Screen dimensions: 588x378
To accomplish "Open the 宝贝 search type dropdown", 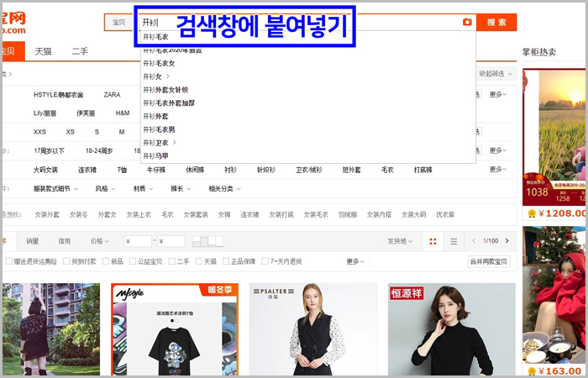I will click(x=119, y=22).
